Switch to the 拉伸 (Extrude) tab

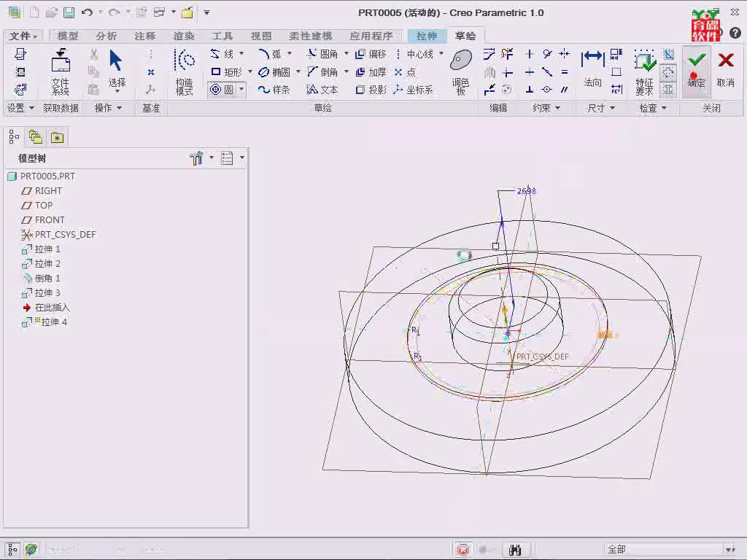pos(427,36)
